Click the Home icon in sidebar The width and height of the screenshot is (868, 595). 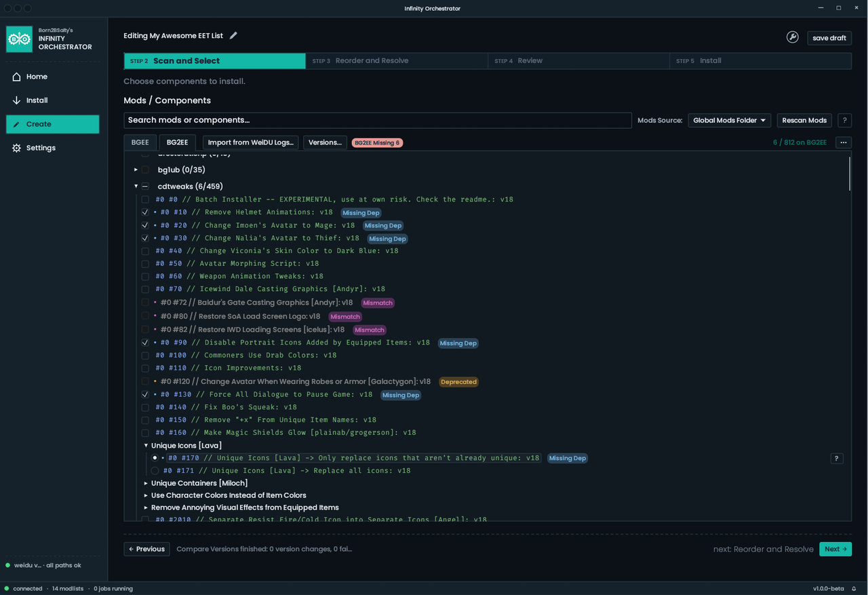[16, 77]
